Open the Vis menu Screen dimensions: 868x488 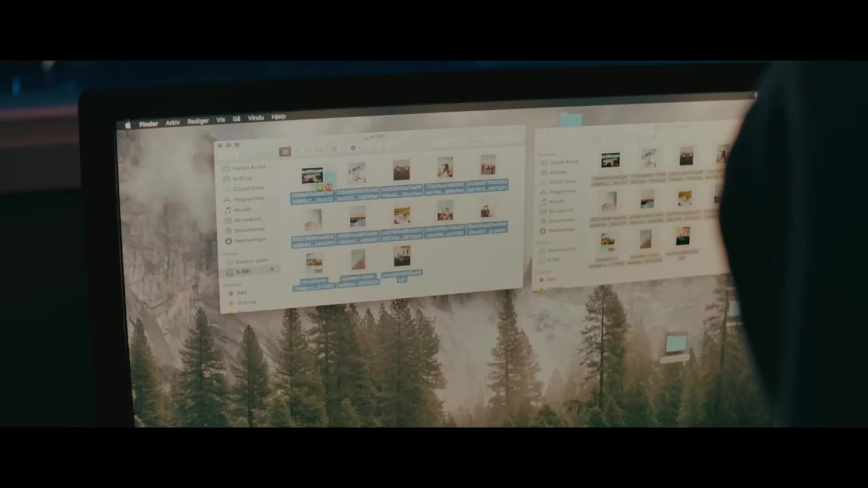coord(220,120)
